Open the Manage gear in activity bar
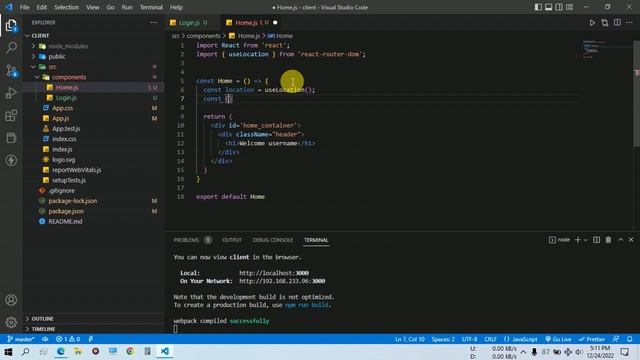Screen dimensions: 640x360 [x=11, y=322]
